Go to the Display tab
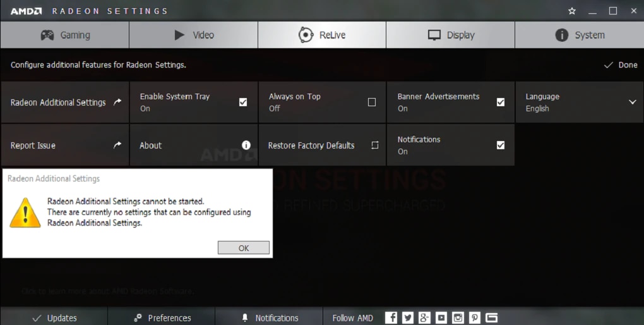Screen dimensions: 644x325 point(451,35)
